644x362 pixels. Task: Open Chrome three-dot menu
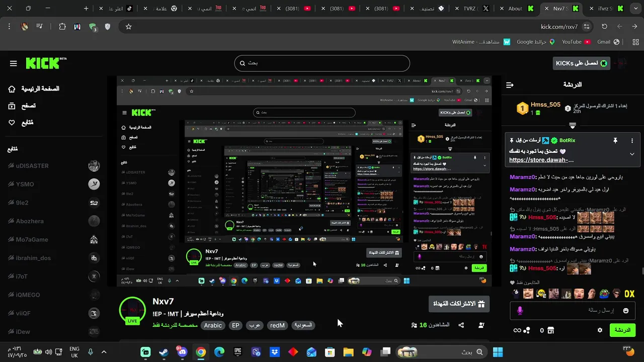click(x=9, y=27)
